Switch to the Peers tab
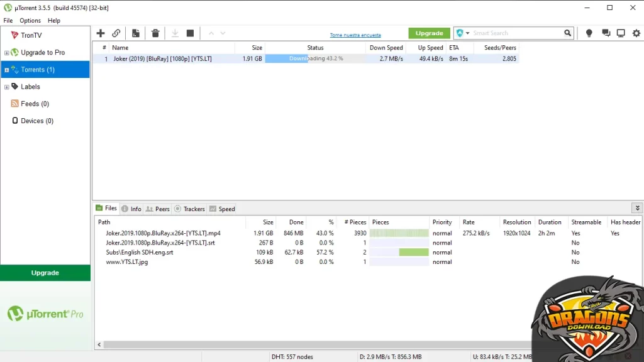The image size is (644, 362). (x=158, y=209)
